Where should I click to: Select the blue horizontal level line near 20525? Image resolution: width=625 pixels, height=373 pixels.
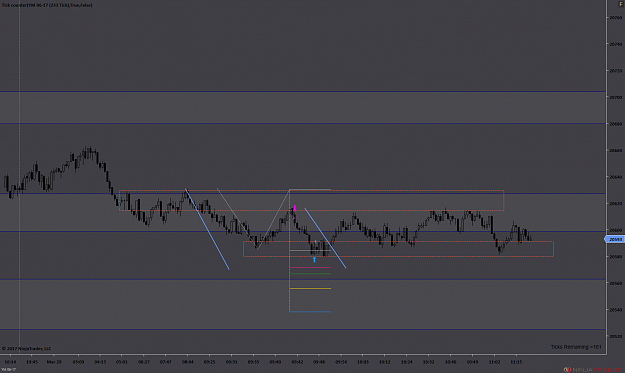pyautogui.click(x=303, y=330)
